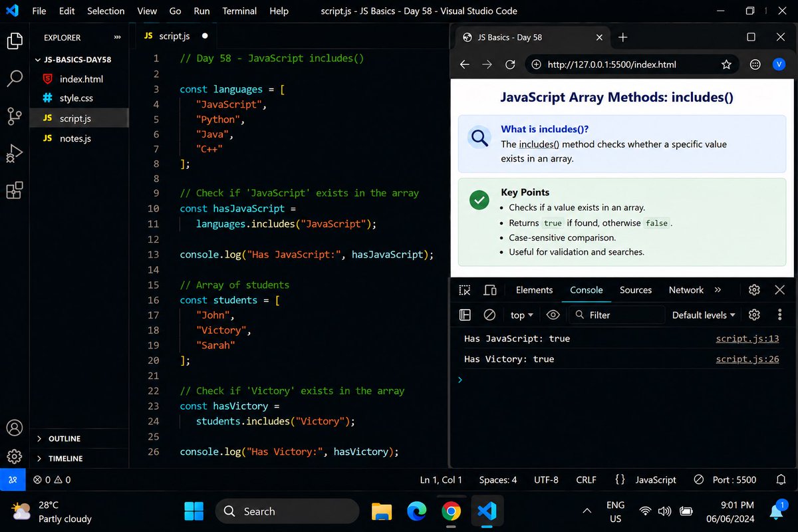Open notes.js in the Explorer

point(75,138)
